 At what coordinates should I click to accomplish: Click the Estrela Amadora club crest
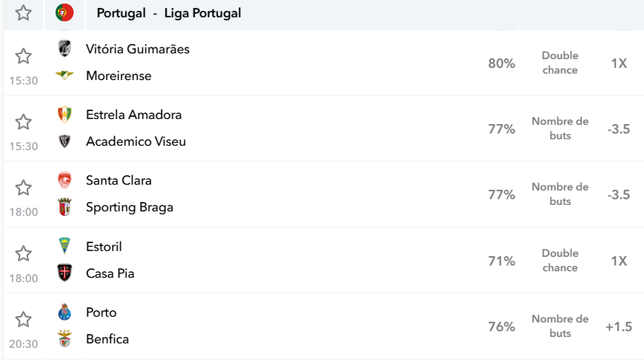(x=64, y=115)
